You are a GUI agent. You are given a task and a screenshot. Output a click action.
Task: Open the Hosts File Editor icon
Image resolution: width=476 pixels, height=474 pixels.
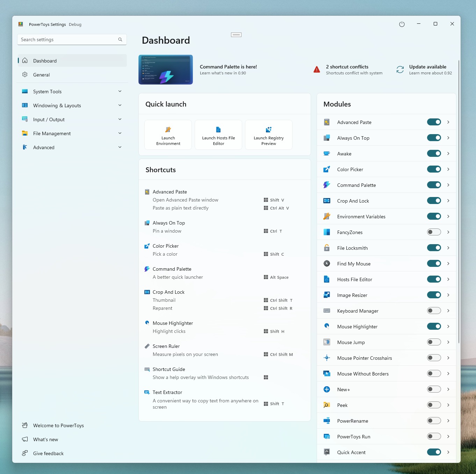[x=327, y=279]
